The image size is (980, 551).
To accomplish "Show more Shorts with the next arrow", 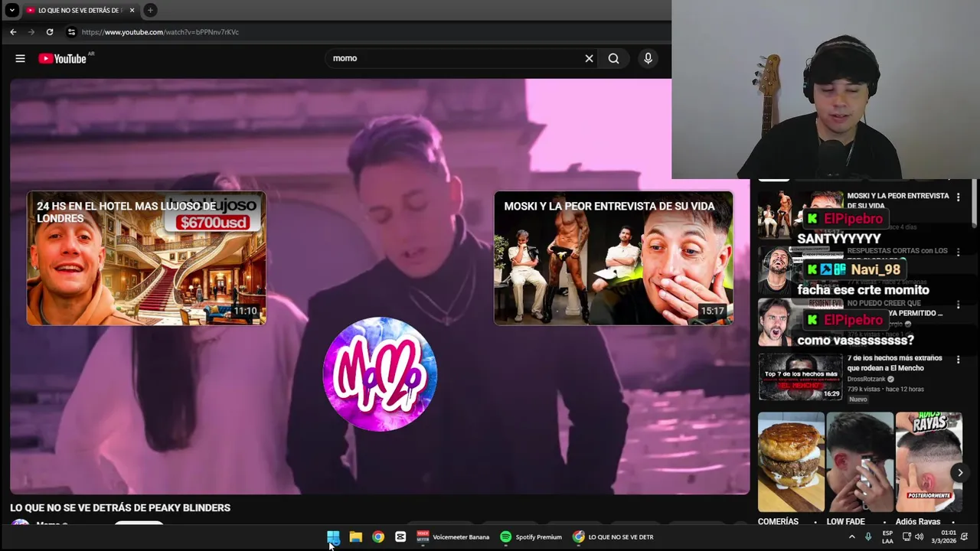I will click(960, 472).
